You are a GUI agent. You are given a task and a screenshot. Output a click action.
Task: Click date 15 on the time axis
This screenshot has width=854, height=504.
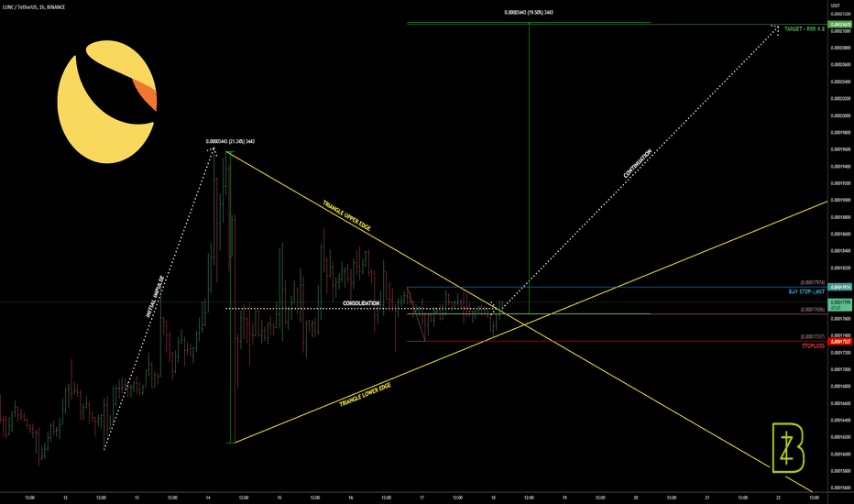[x=279, y=498]
